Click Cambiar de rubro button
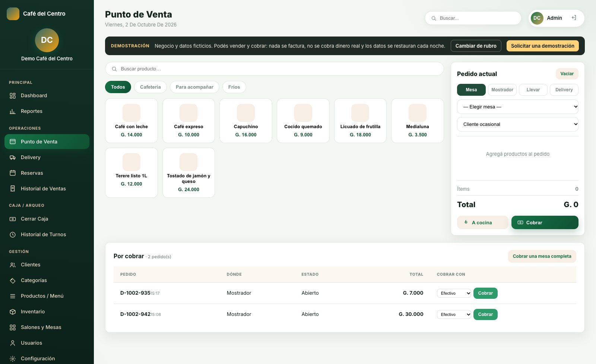Image resolution: width=596 pixels, height=364 pixels. pos(476,46)
